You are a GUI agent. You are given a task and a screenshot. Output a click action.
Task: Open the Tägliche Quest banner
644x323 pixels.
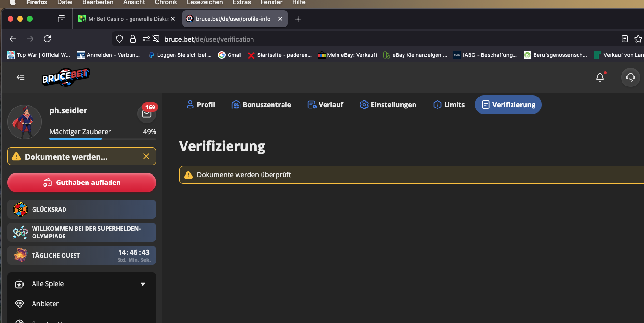coord(81,255)
